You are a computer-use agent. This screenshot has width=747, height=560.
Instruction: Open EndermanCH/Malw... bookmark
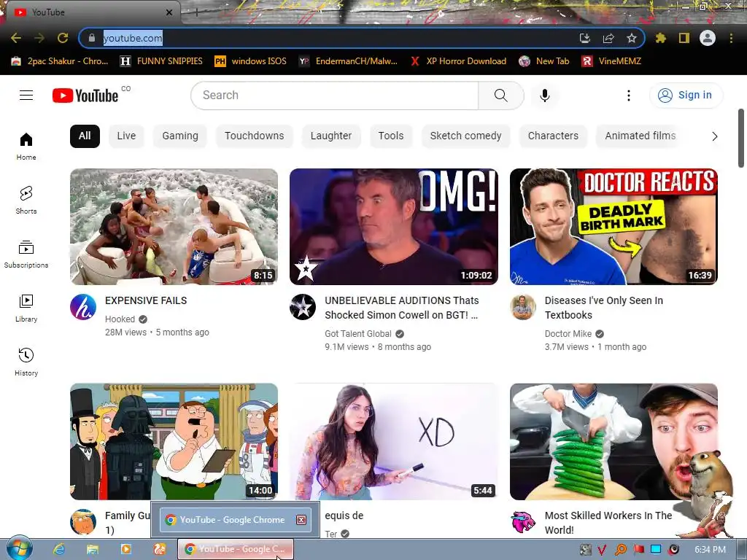pos(348,61)
